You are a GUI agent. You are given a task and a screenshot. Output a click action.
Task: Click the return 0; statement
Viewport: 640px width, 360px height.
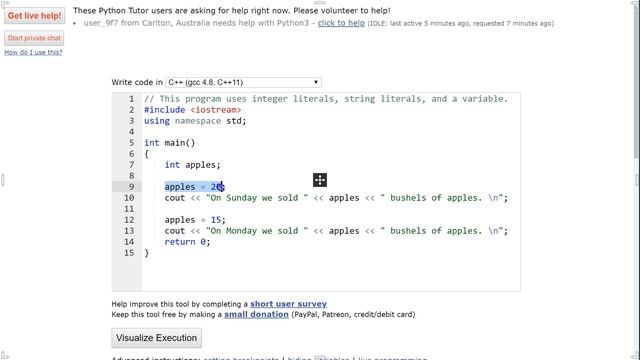(x=187, y=242)
